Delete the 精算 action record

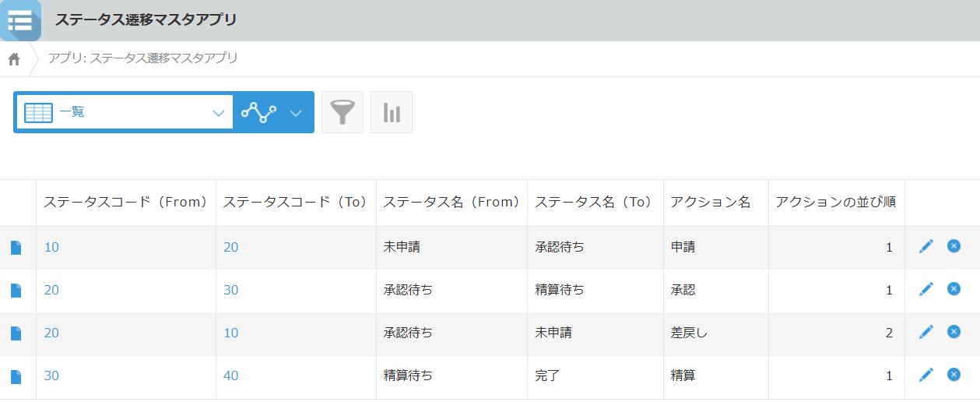tap(954, 375)
